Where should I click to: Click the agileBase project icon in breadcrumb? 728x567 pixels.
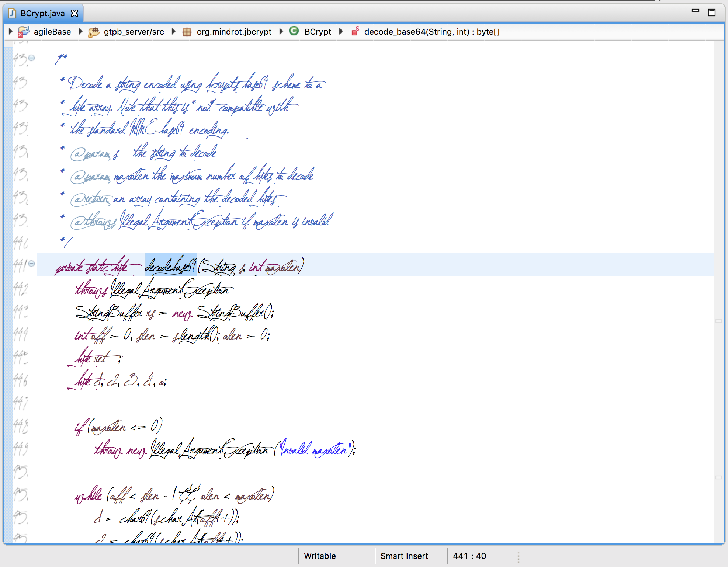[x=24, y=32]
